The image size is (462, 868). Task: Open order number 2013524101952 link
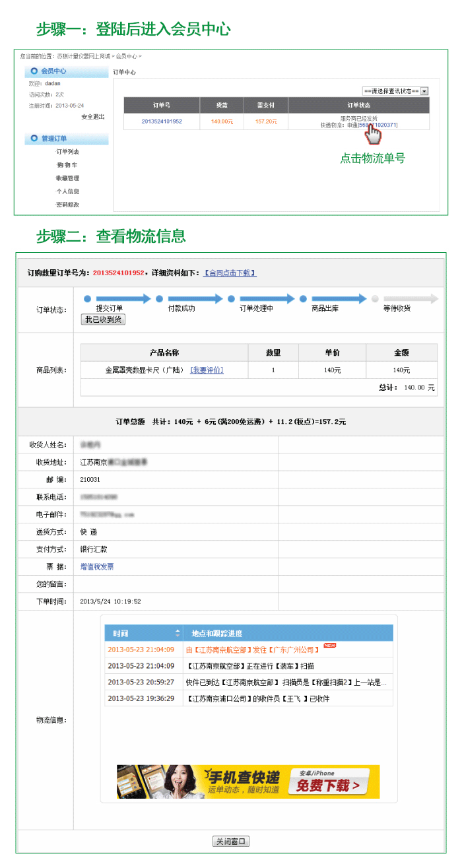tap(162, 121)
